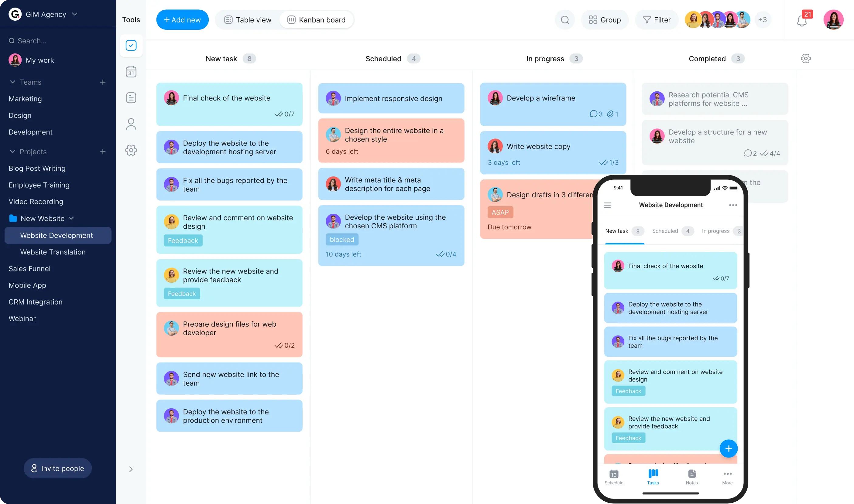The width and height of the screenshot is (854, 504).
Task: Click the Add new button
Action: [182, 20]
